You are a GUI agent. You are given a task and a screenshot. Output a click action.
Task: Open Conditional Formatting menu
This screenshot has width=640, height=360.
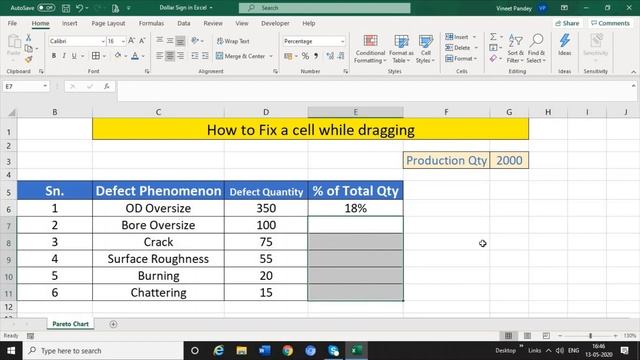(370, 49)
